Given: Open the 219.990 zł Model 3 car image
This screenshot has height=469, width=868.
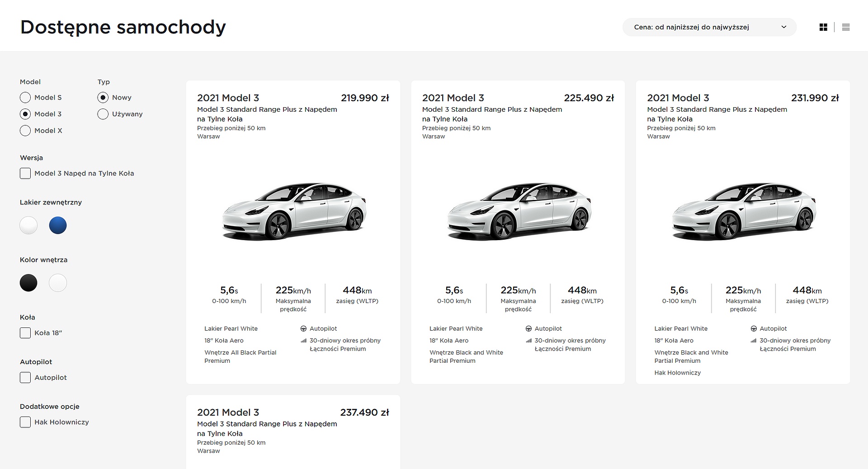Looking at the screenshot, I should 294,211.
